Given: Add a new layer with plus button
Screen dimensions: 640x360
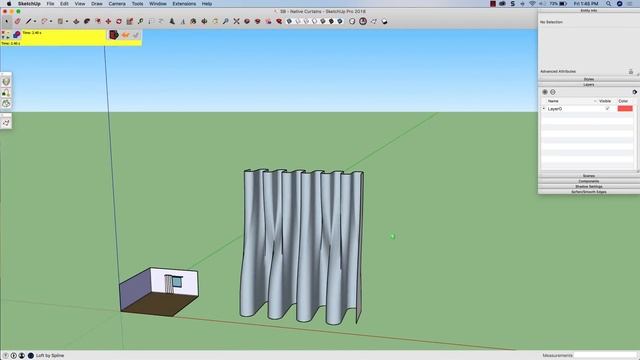Looking at the screenshot, I should click(x=545, y=92).
